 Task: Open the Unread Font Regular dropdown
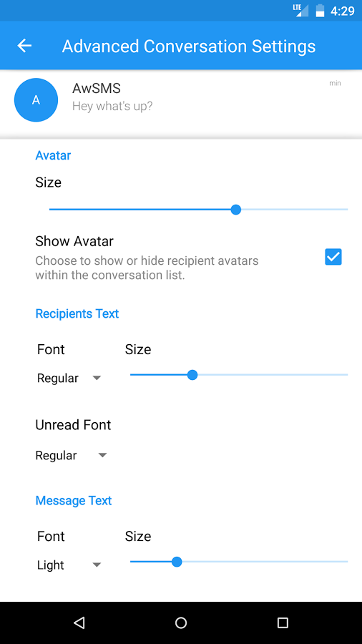coord(71,455)
